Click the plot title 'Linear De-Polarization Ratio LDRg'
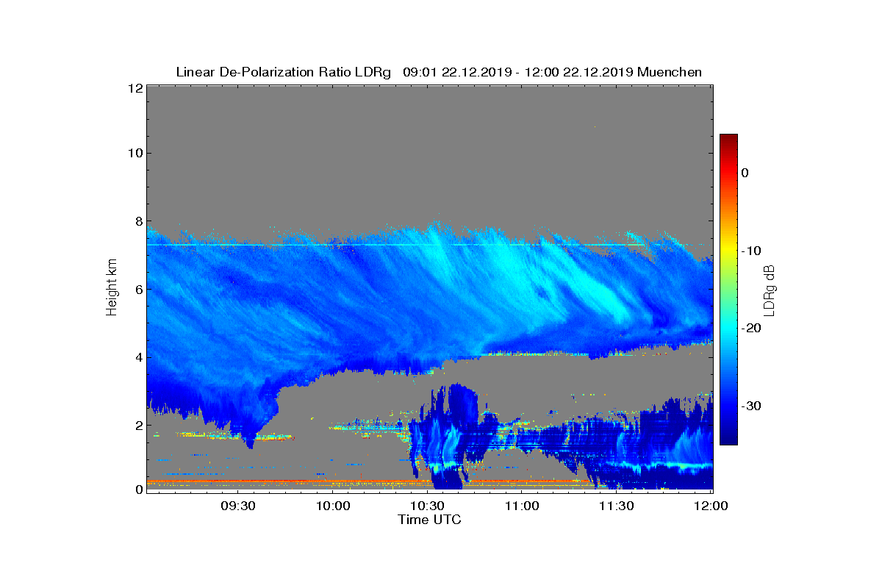 point(283,72)
